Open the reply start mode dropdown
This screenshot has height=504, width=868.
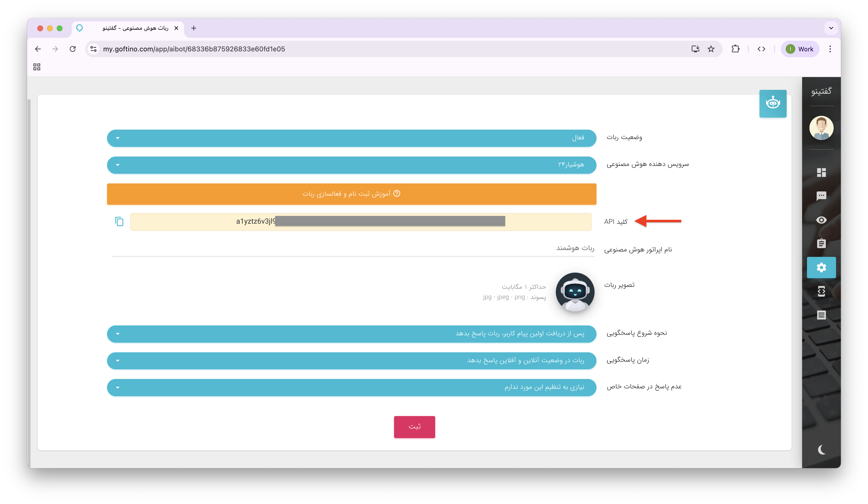tap(351, 334)
